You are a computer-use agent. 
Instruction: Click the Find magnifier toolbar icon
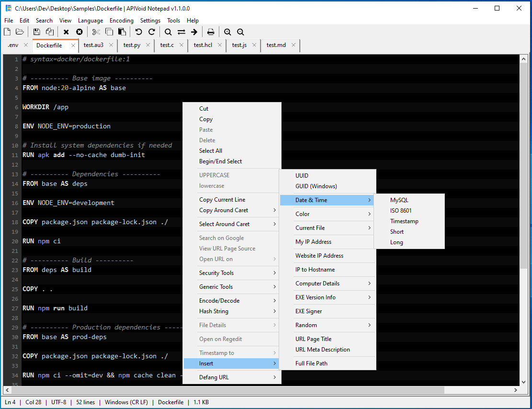click(168, 32)
